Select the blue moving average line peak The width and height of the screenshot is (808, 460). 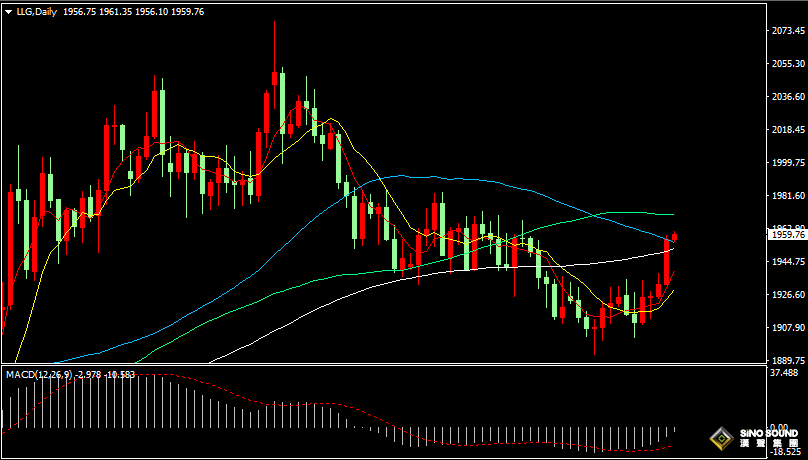tap(400, 176)
